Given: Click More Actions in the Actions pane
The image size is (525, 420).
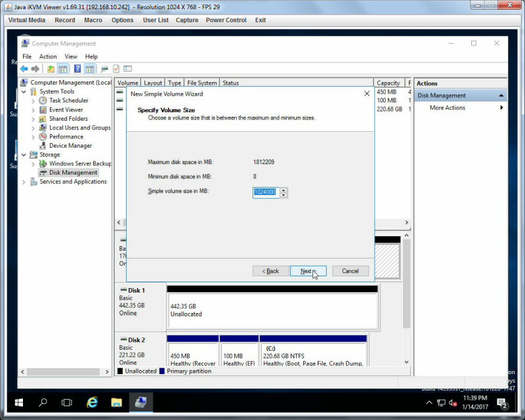Looking at the screenshot, I should (448, 108).
